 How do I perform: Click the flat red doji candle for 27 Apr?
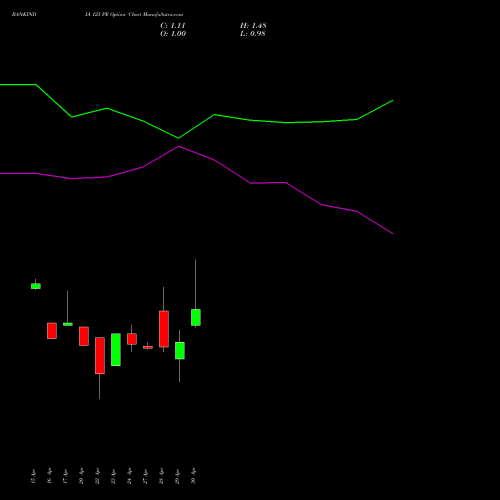[x=148, y=347]
